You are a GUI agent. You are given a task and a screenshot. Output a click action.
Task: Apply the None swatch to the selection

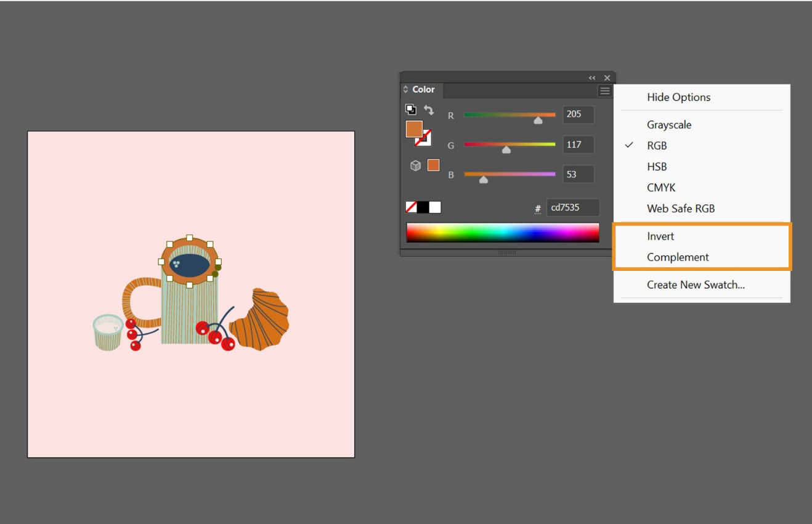click(410, 208)
